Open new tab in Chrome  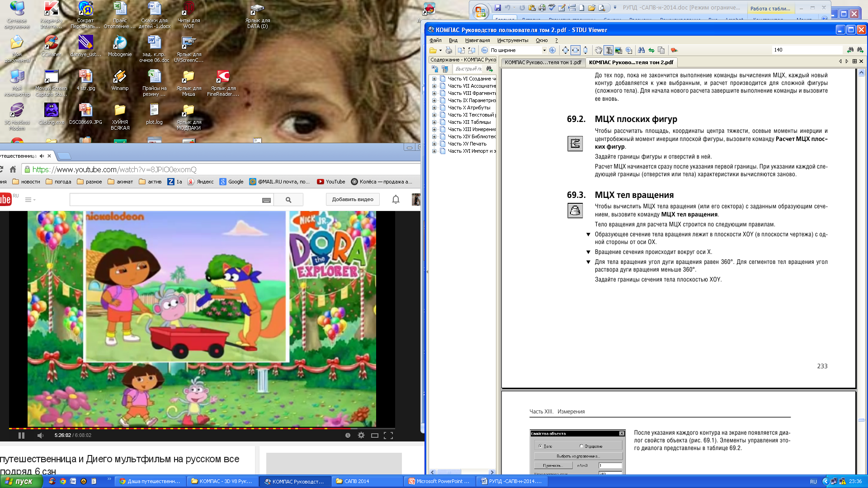coord(64,156)
